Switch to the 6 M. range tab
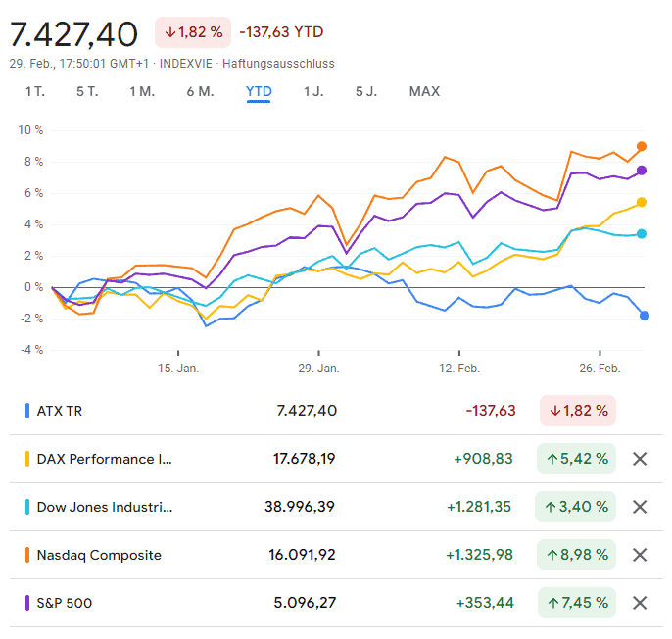 [200, 91]
